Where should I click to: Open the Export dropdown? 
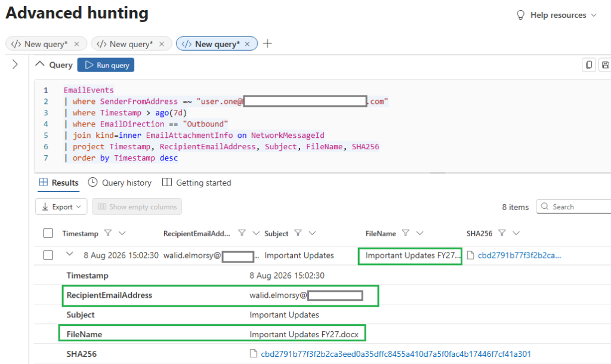(61, 206)
